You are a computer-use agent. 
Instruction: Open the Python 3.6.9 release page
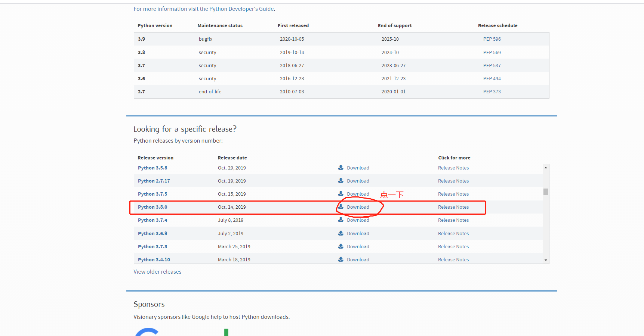(x=152, y=233)
